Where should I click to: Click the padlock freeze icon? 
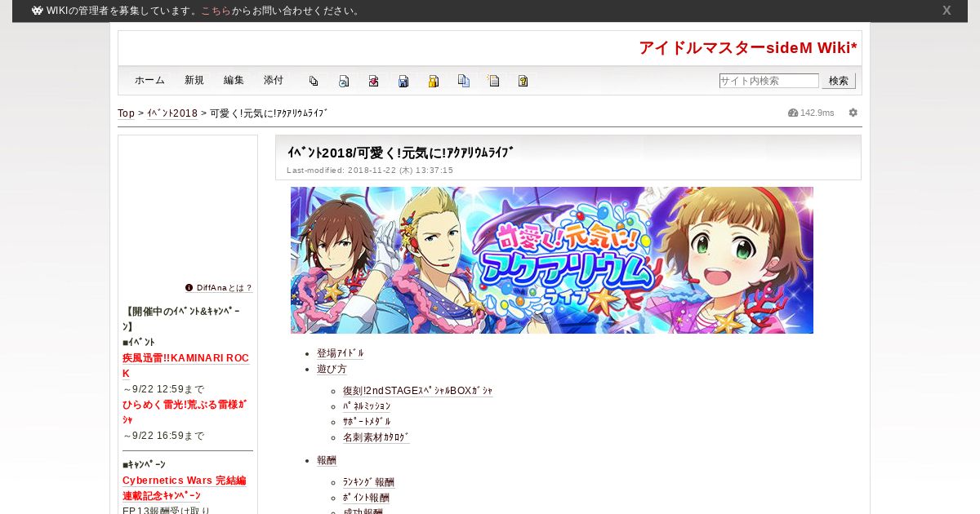434,81
